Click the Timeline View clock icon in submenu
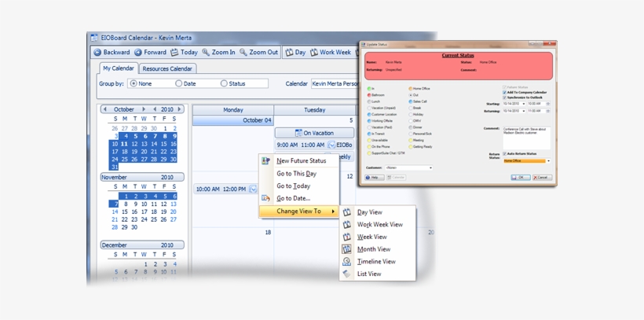This screenshot has height=320, width=644. point(347,262)
